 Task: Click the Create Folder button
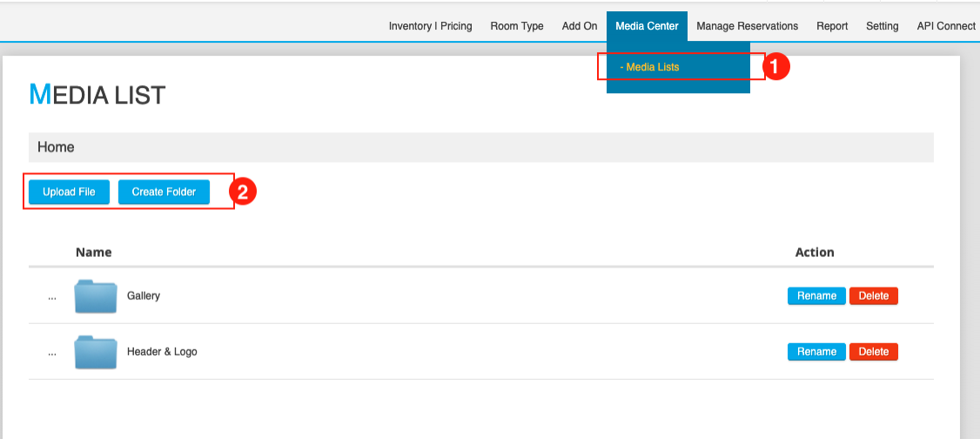pos(164,192)
